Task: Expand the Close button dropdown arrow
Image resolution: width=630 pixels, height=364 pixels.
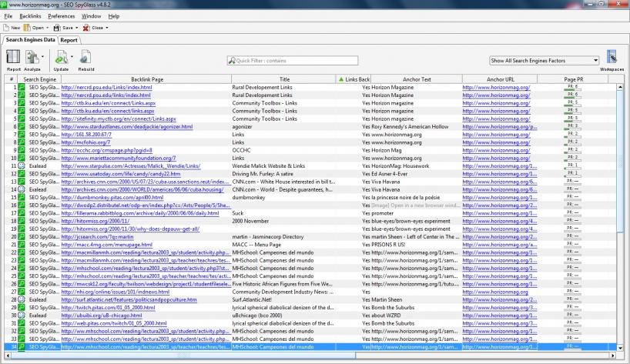Action: 107,28
